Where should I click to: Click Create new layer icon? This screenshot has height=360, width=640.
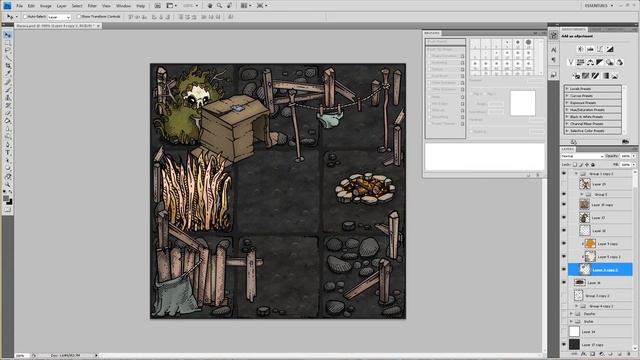coord(620,354)
